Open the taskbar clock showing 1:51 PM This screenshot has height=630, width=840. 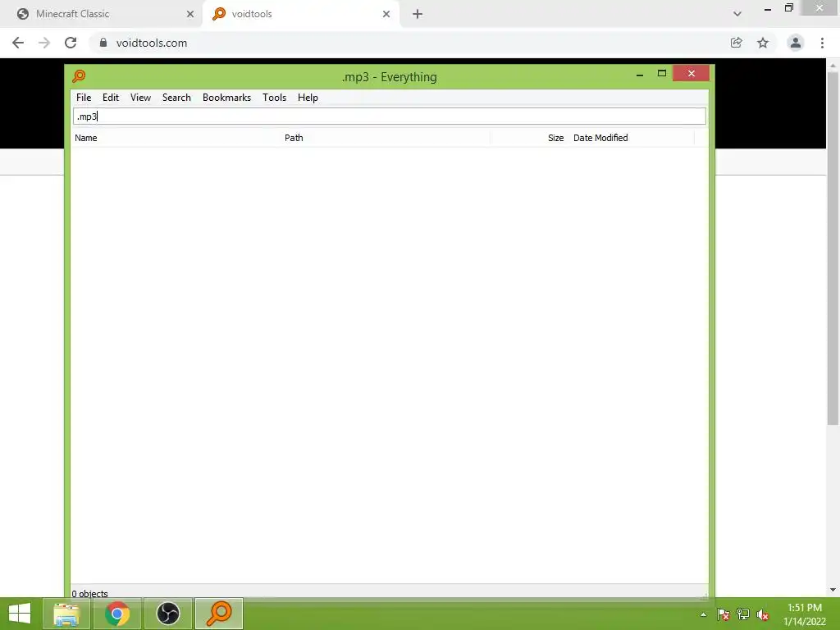(805, 614)
